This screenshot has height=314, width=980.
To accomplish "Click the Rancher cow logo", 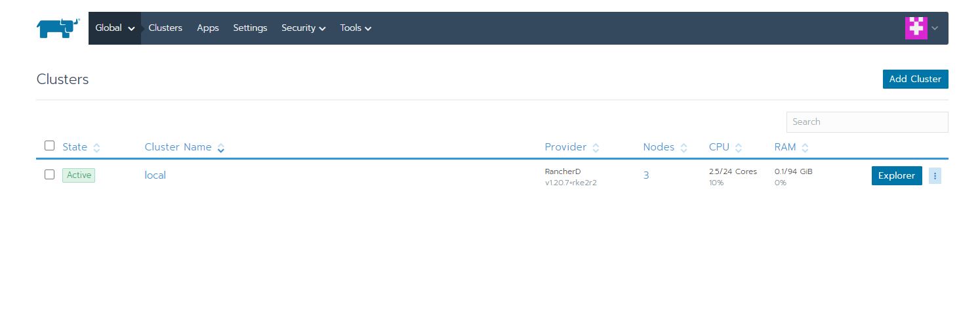I will [58, 28].
